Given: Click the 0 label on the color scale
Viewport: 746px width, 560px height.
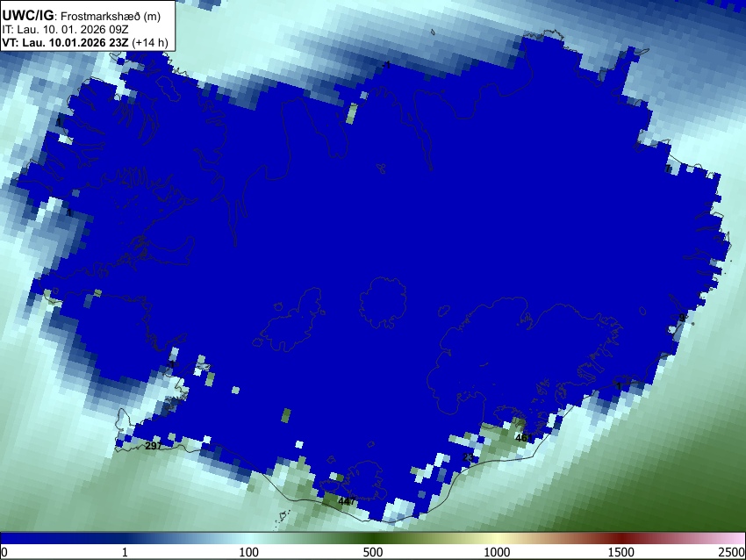Looking at the screenshot, I should (4, 552).
